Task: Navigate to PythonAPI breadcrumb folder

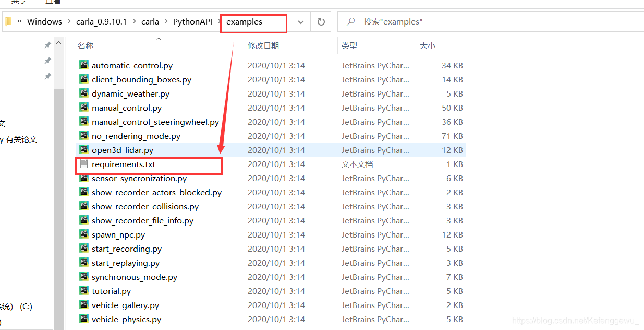Action: pos(192,22)
